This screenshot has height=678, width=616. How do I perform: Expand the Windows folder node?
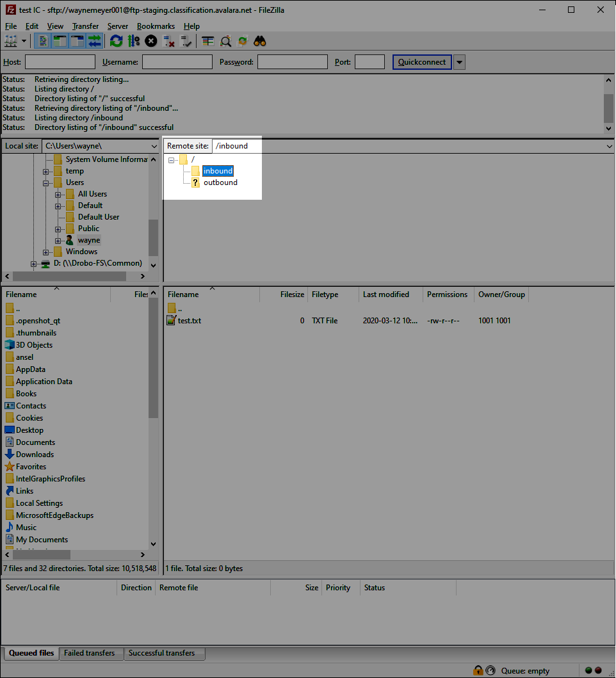tap(46, 252)
